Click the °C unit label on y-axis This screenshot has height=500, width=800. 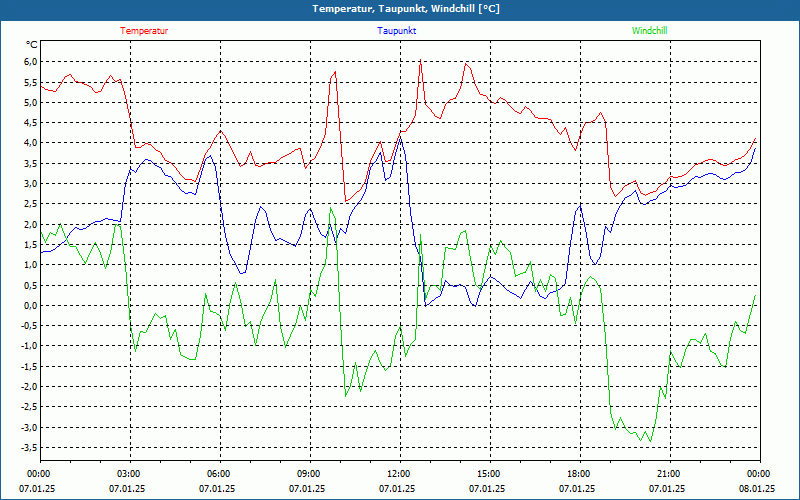pyautogui.click(x=32, y=45)
